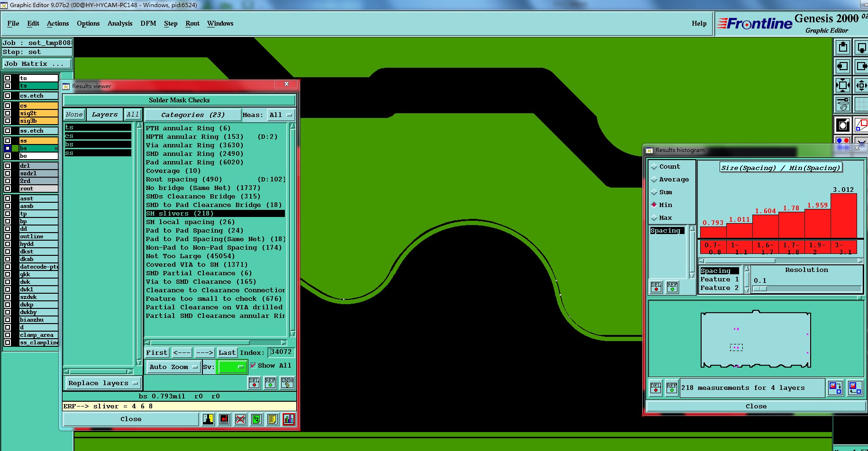Click the green '12' numbered note icon
The height and width of the screenshot is (451, 868).
tap(256, 419)
